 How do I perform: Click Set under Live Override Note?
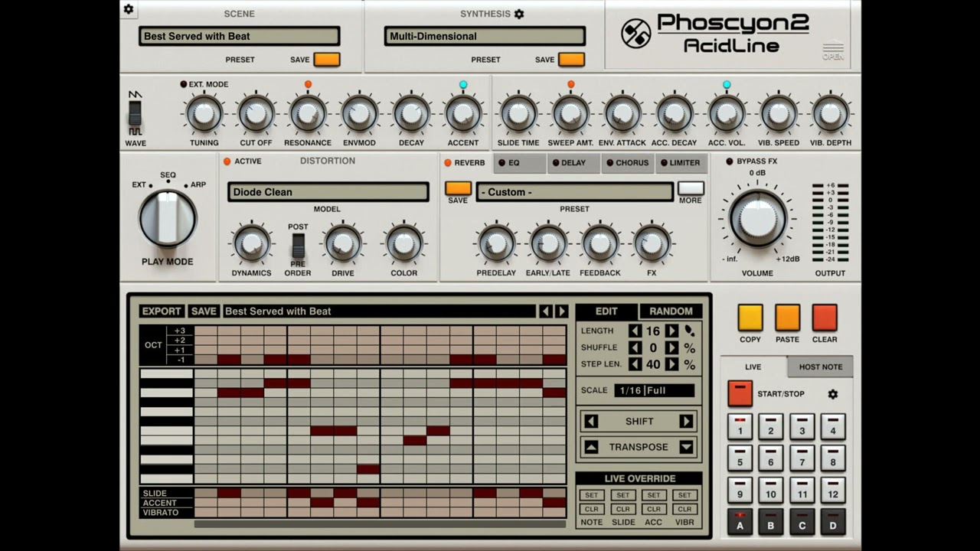coord(592,495)
